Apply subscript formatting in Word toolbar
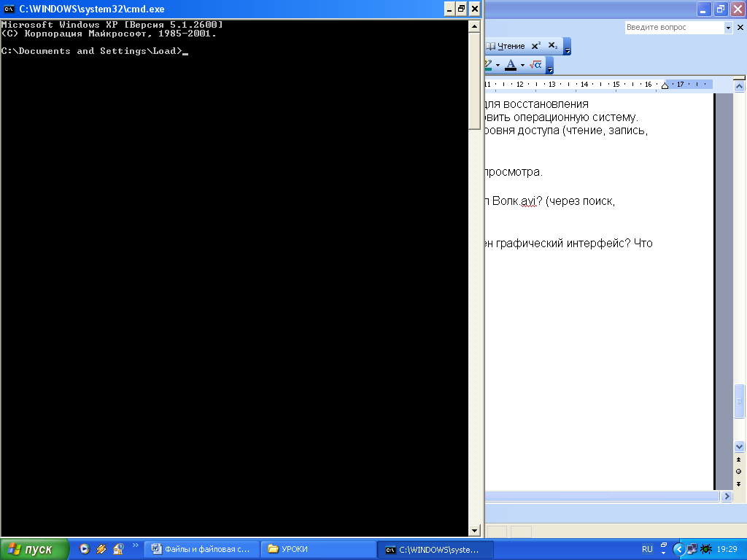The image size is (747, 560). pyautogui.click(x=553, y=46)
